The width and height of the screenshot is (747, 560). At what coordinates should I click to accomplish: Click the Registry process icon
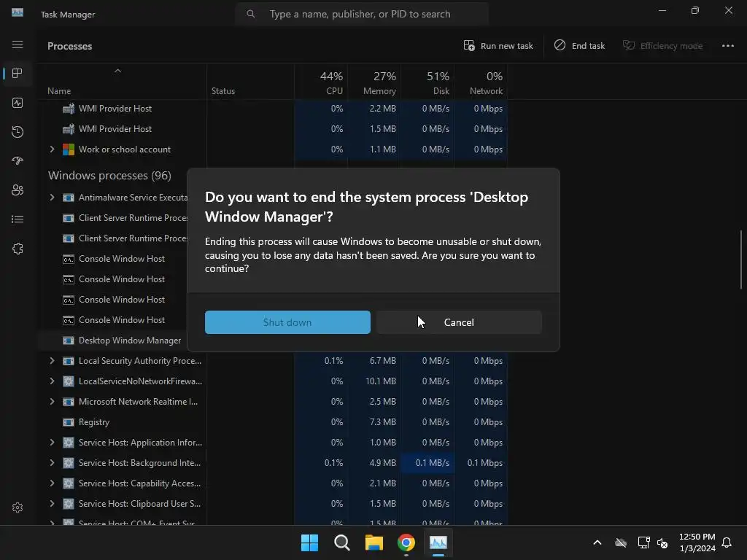click(x=69, y=422)
